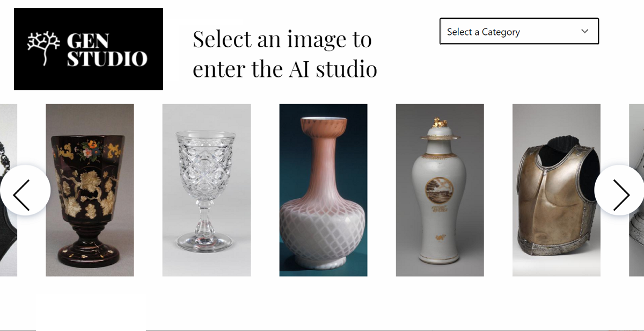Go to previous images with left arrow
This screenshot has width=644, height=331.
25,190
